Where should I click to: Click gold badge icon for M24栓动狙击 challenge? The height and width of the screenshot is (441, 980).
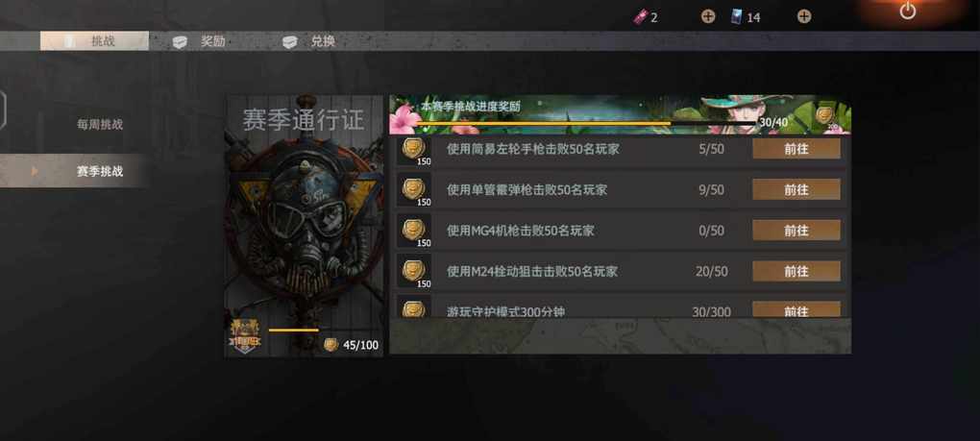tap(414, 271)
